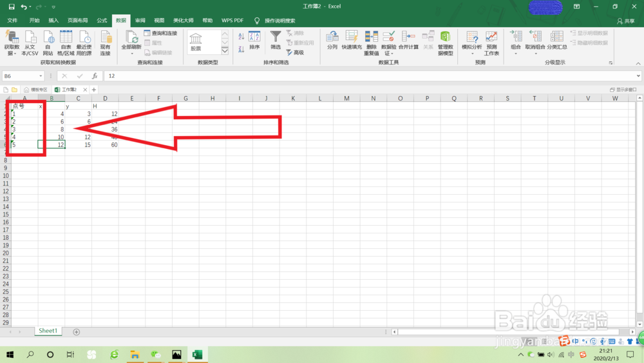The width and height of the screenshot is (644, 363).
Task: Click the 快速填充 flash fill icon
Action: [352, 40]
